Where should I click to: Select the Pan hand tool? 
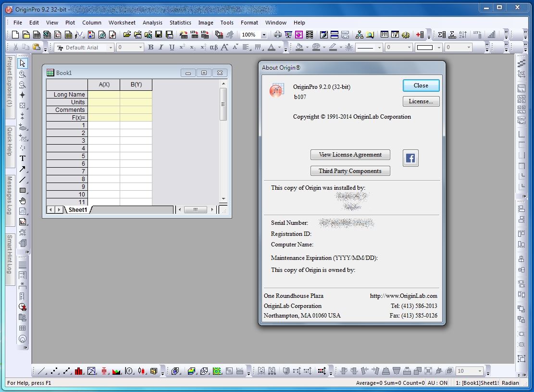coord(23,201)
